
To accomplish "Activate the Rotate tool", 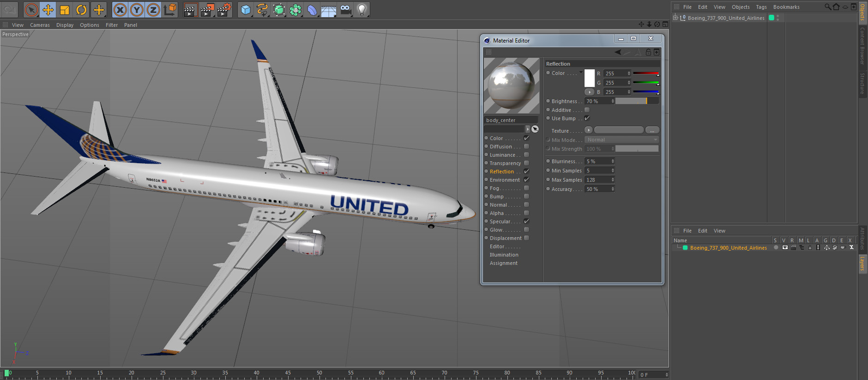I will point(81,10).
